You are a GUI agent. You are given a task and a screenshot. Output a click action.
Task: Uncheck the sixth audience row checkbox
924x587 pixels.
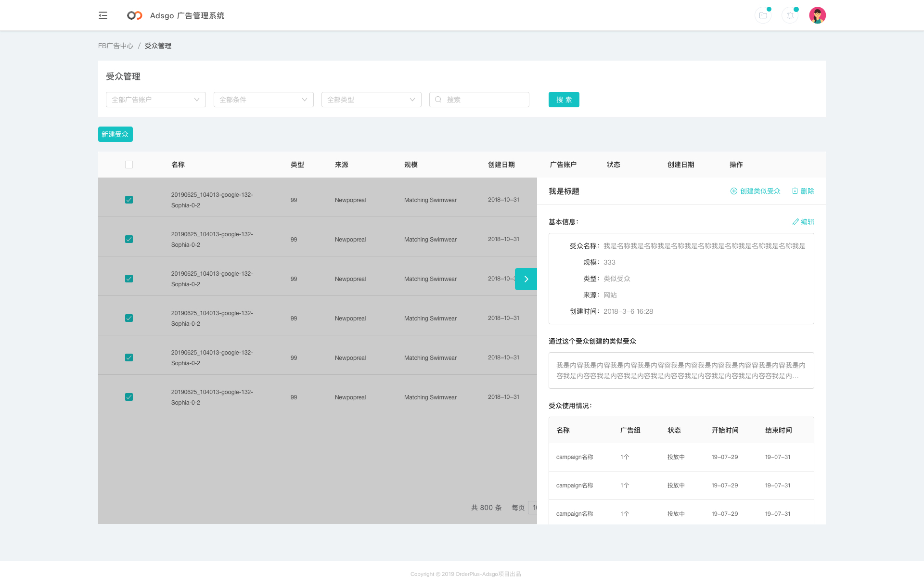(x=129, y=397)
